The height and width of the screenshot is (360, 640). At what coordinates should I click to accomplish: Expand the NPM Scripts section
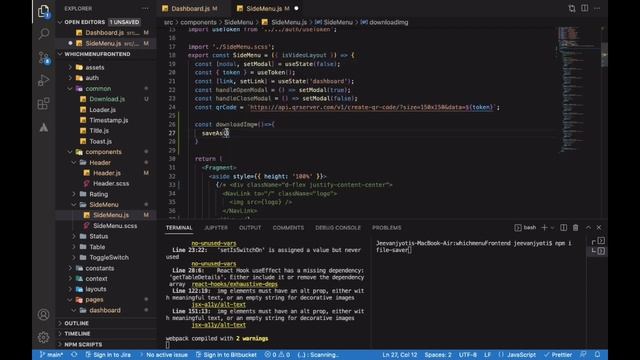83,344
